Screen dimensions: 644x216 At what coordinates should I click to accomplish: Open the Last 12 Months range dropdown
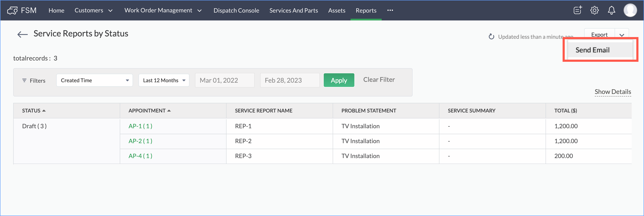pyautogui.click(x=164, y=80)
